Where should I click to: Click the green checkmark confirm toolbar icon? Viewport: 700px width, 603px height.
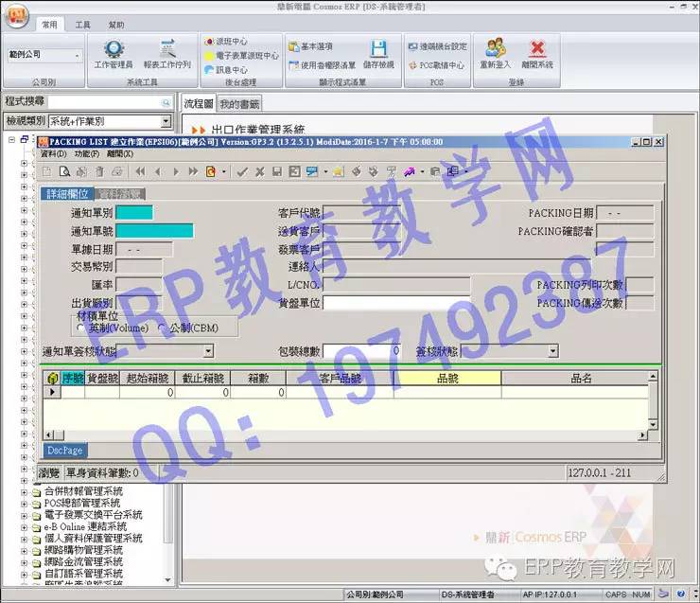click(241, 171)
